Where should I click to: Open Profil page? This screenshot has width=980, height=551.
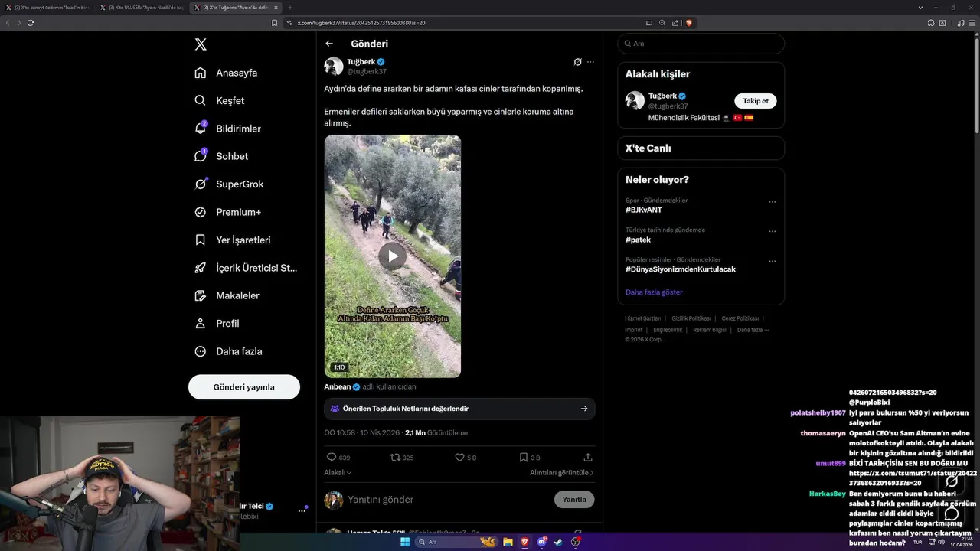pyautogui.click(x=217, y=323)
